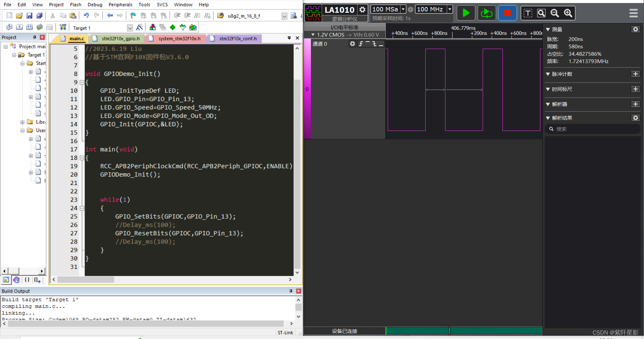Open the 100 MHz sample rate dropdown

(450, 9)
